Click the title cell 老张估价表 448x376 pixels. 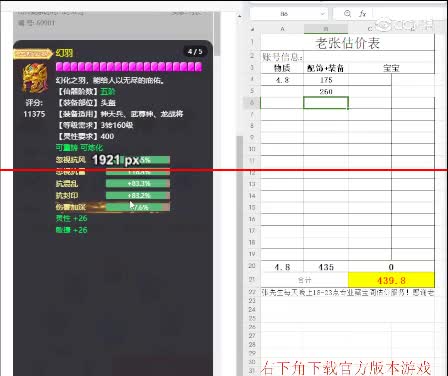pos(347,43)
